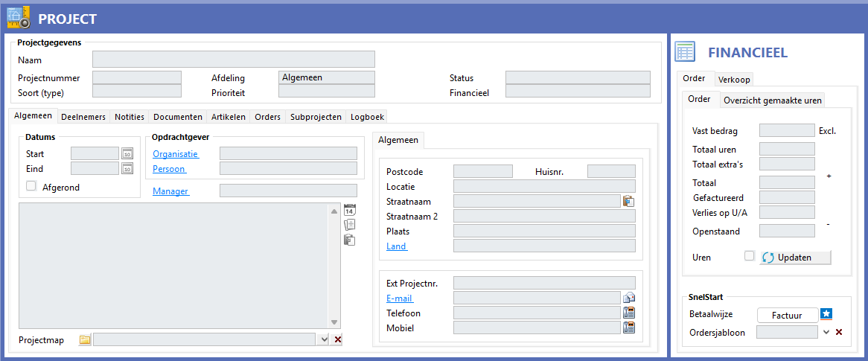Switch to the Documenten tab
The width and height of the screenshot is (868, 361).
[x=178, y=117]
